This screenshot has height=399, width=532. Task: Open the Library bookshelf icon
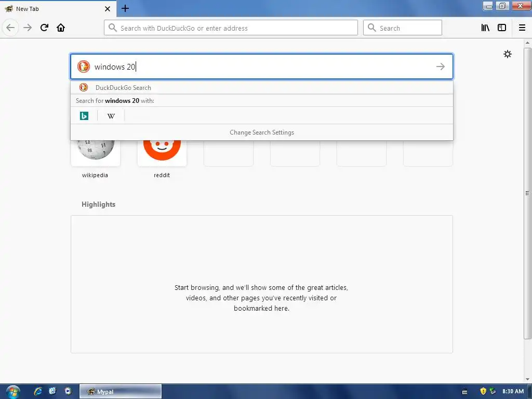pos(485,28)
